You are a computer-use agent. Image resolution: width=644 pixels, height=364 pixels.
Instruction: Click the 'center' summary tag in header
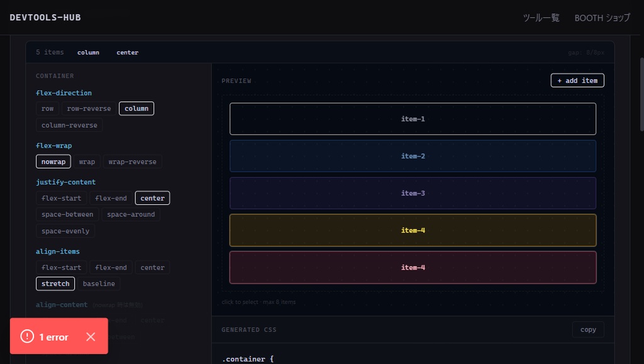pos(127,53)
